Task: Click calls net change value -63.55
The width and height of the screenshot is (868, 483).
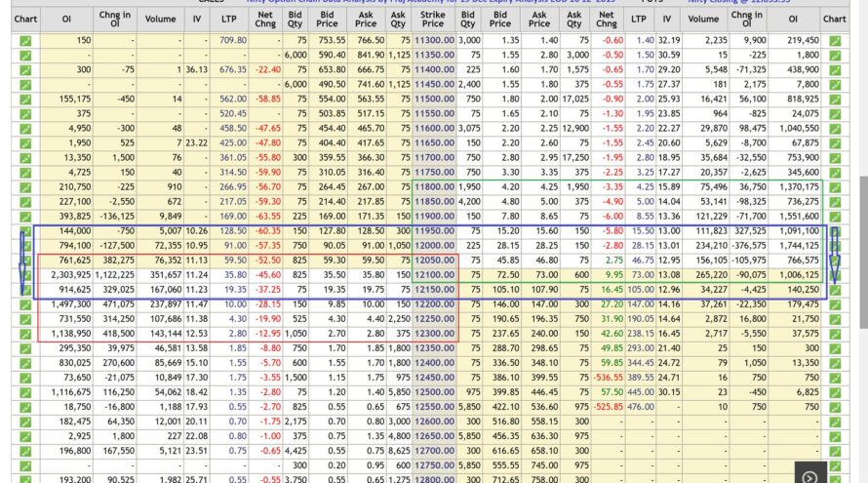Action: tap(268, 217)
